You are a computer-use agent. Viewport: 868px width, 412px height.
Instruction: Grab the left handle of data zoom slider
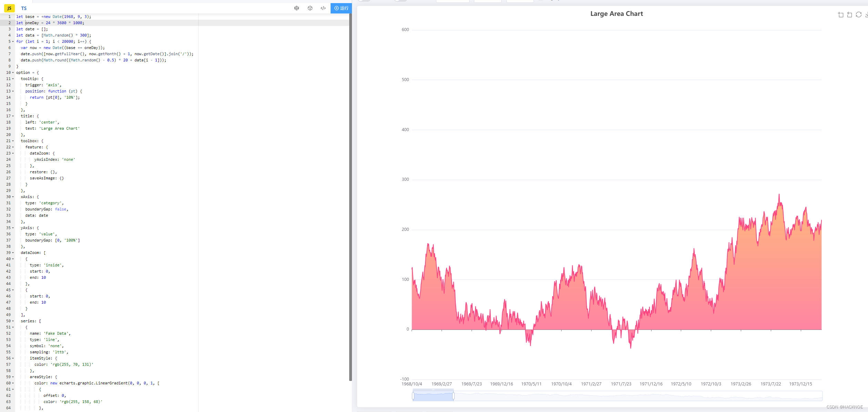pos(413,396)
